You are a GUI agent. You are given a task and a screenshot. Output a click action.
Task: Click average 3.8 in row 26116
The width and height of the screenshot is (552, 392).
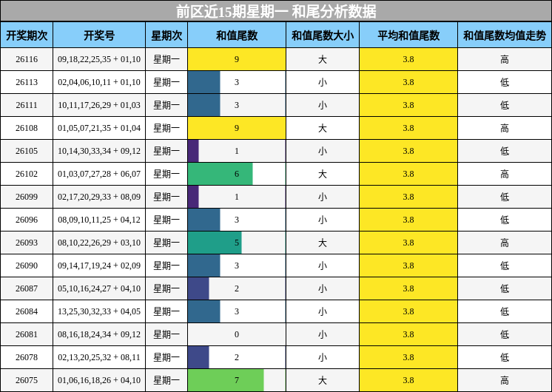[408, 59]
